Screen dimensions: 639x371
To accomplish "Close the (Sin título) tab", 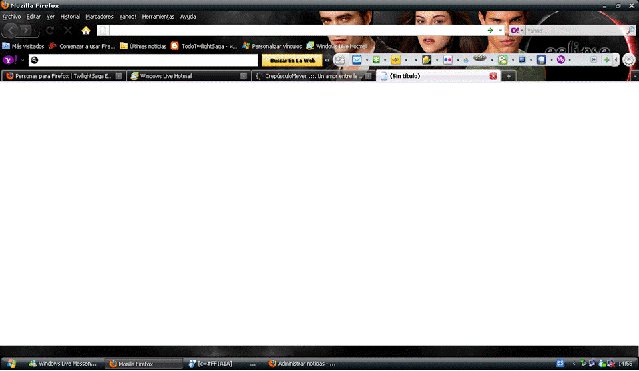I will [x=493, y=76].
